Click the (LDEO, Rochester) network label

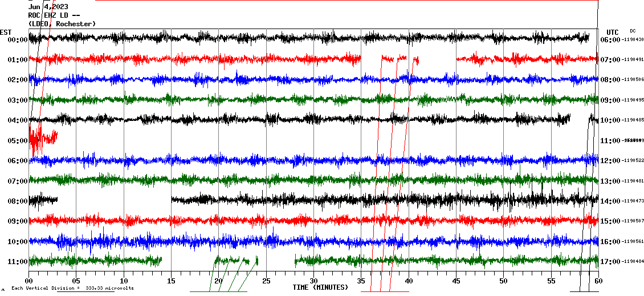pyautogui.click(x=62, y=24)
